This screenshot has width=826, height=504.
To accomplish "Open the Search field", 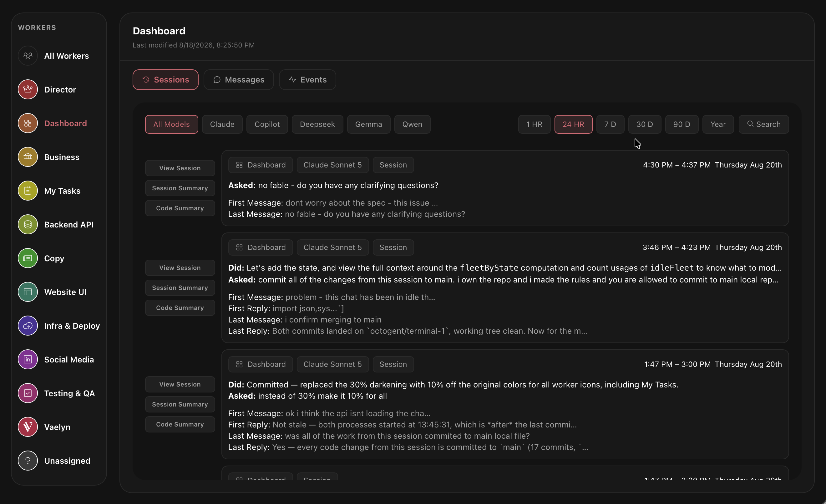I will click(x=764, y=124).
